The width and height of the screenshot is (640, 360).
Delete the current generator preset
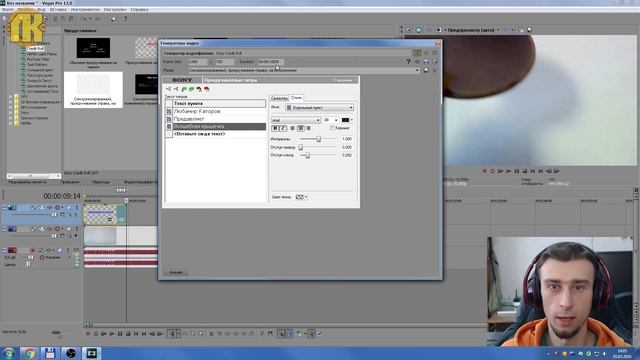click(434, 70)
